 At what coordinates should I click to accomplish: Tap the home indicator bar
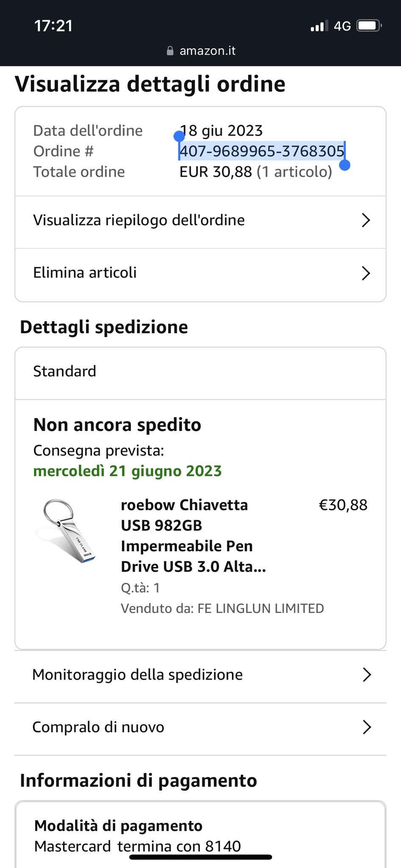point(200,857)
